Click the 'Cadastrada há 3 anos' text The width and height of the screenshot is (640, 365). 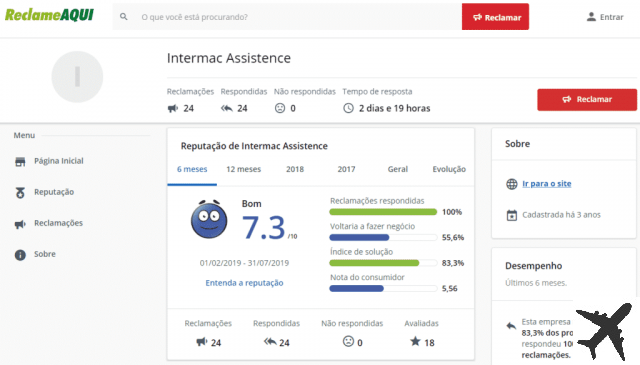(x=562, y=215)
